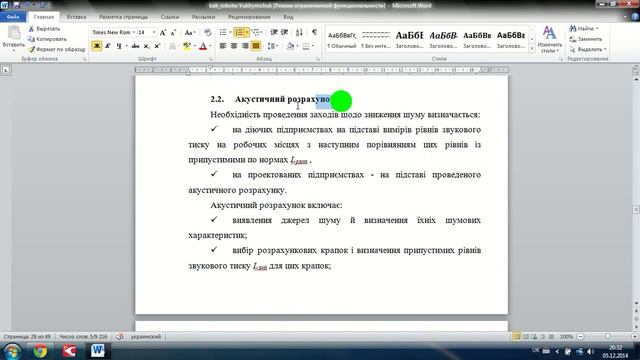Open the Выделить select dropdown

tap(588, 49)
